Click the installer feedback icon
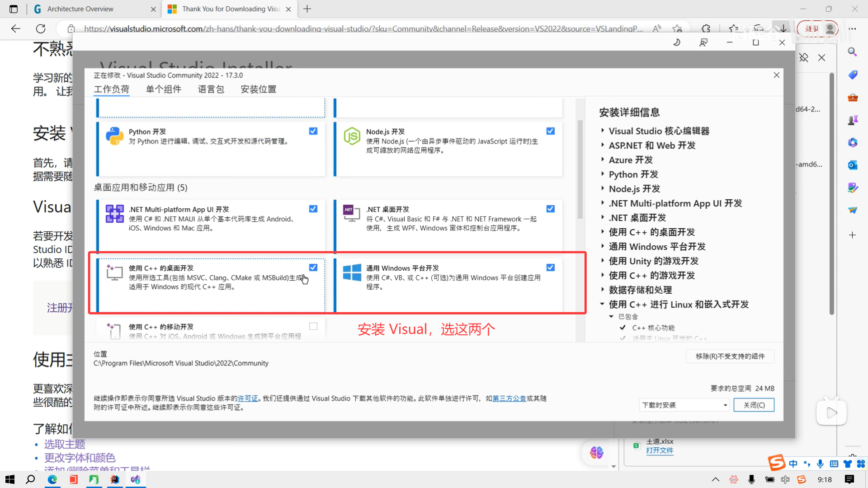 coord(703,42)
